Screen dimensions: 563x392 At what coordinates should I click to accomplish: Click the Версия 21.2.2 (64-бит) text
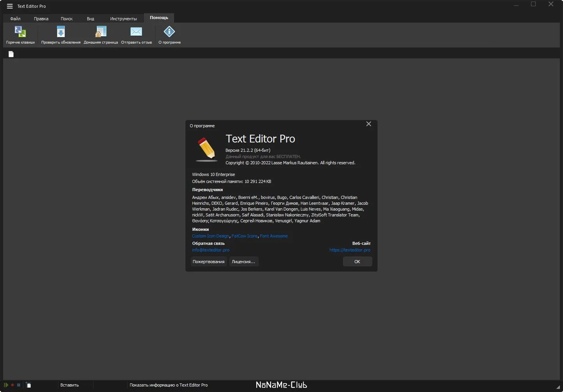[x=248, y=150]
